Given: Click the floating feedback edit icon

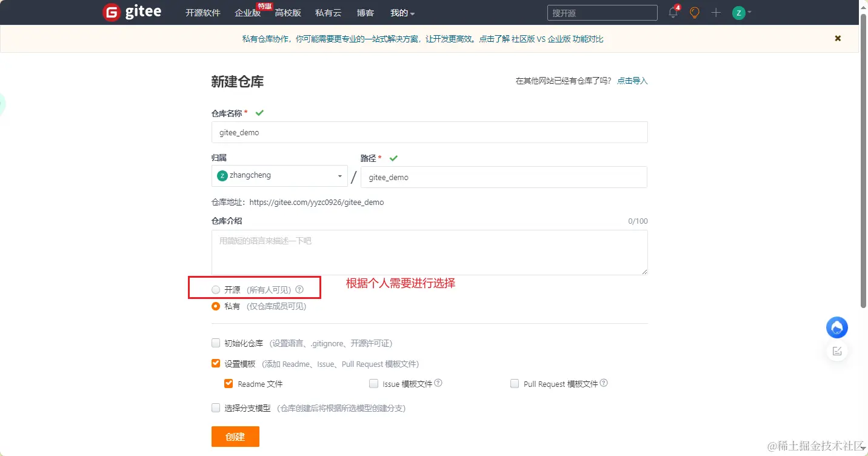Looking at the screenshot, I should [837, 350].
